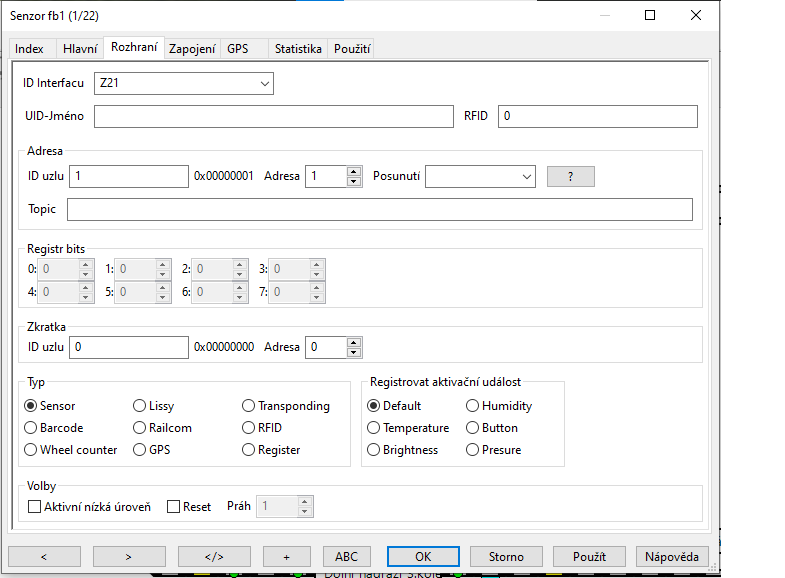Click the ABC button
This screenshot has height=578, width=785.
[346, 556]
